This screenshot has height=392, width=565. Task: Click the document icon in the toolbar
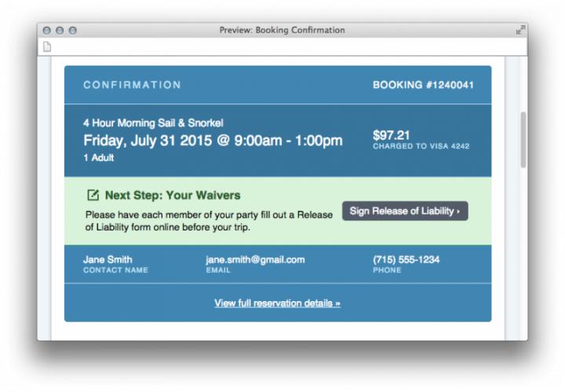tap(47, 47)
